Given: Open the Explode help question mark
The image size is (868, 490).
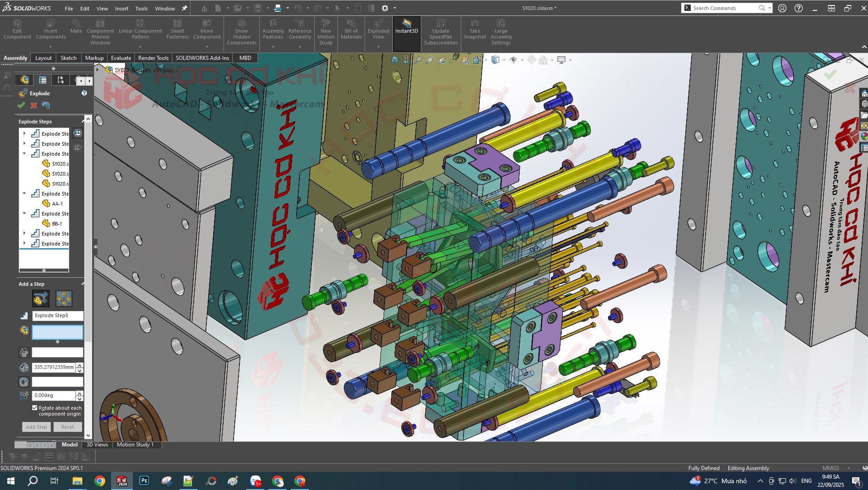Looking at the screenshot, I should click(x=84, y=93).
